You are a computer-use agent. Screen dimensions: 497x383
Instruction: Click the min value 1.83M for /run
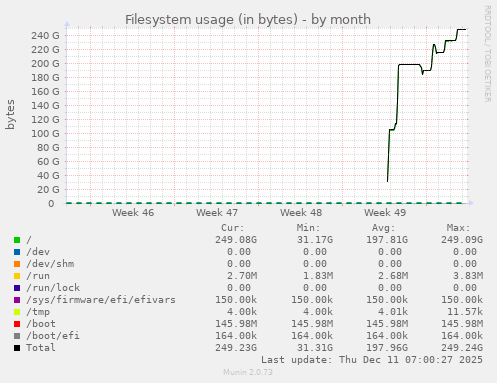tap(318, 276)
